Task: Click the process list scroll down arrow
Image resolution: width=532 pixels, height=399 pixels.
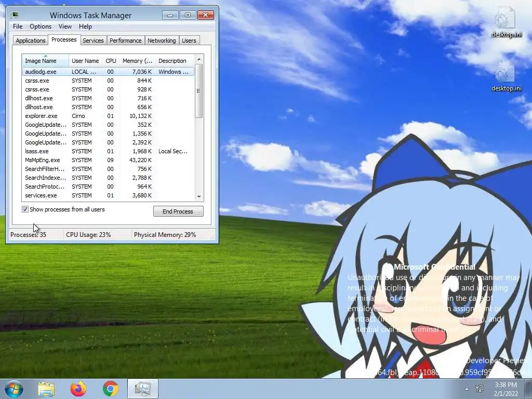Action: point(199,196)
